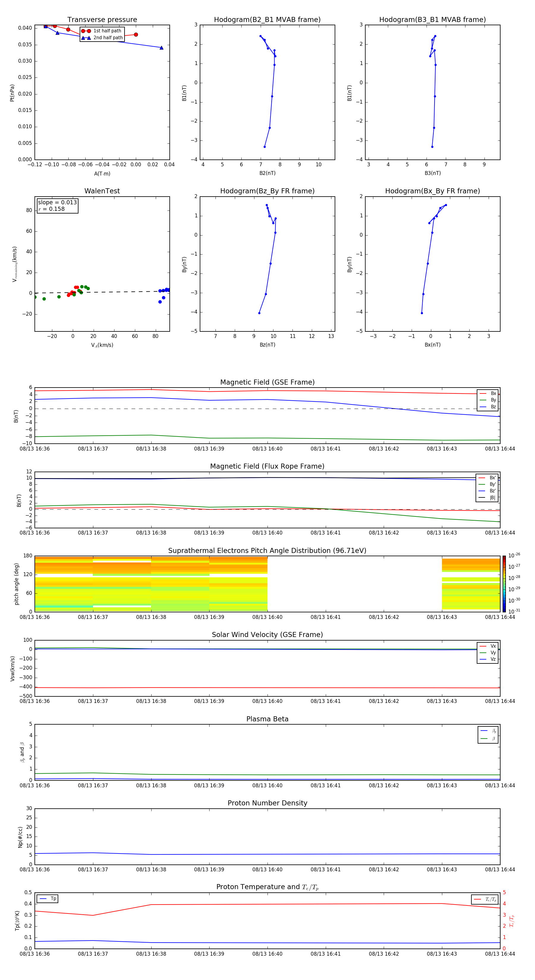Click the 'Bz(nT)' x-axis label
This screenshot has width=535, height=980.
[x=267, y=345]
